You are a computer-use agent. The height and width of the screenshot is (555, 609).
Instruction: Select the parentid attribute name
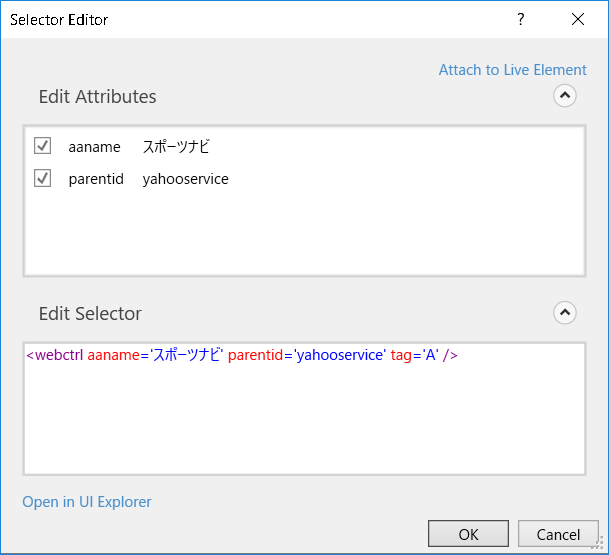[96, 179]
